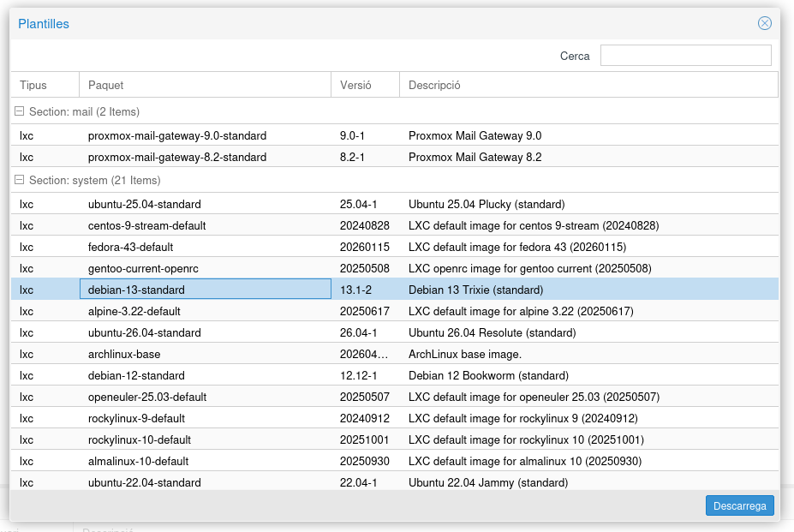
Task: Select centos-9-stream-default template
Action: point(146,225)
